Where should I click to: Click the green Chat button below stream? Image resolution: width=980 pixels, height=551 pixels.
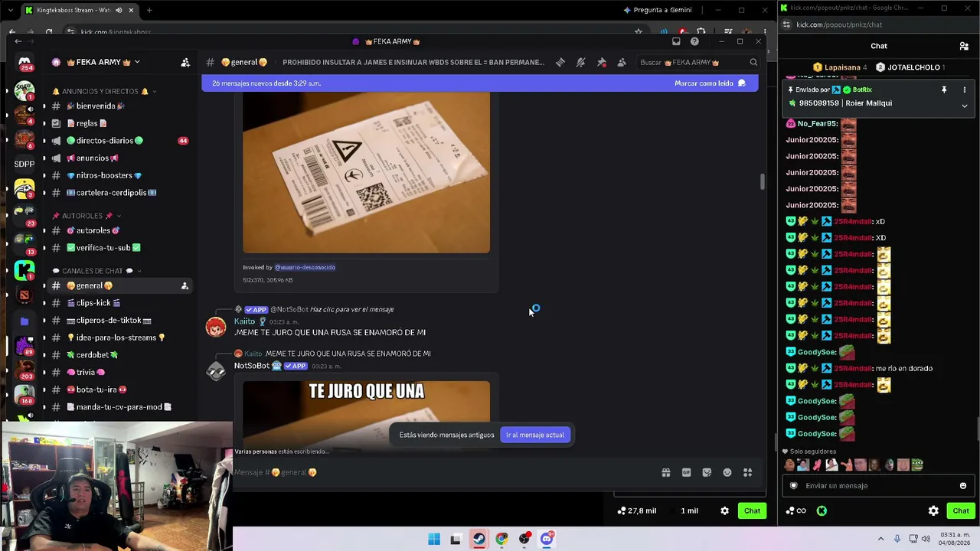click(x=752, y=510)
